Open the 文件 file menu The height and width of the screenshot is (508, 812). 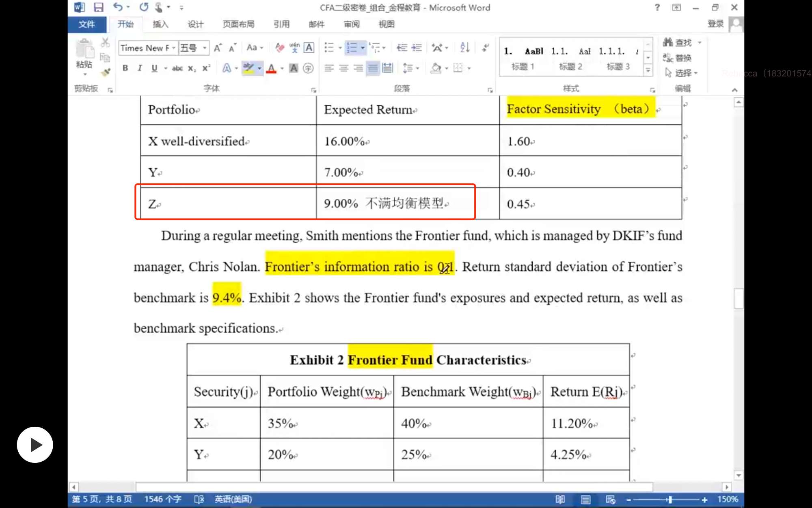pyautogui.click(x=86, y=24)
